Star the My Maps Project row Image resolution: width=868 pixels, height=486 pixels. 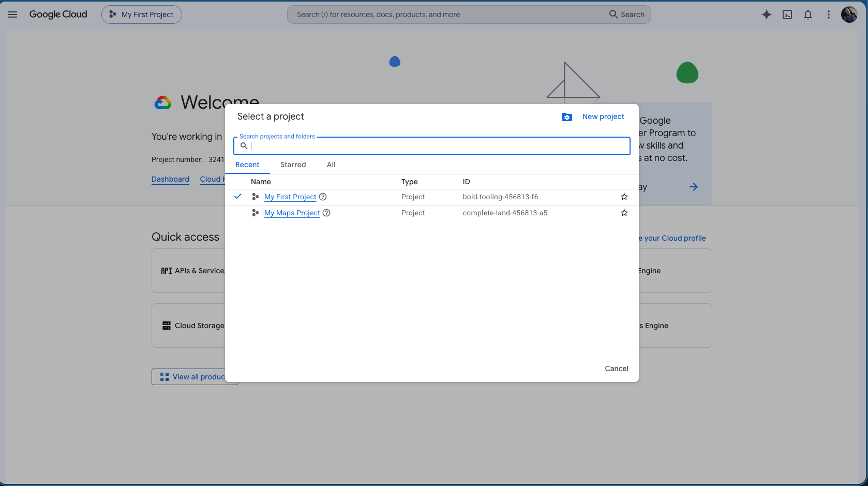coord(624,213)
